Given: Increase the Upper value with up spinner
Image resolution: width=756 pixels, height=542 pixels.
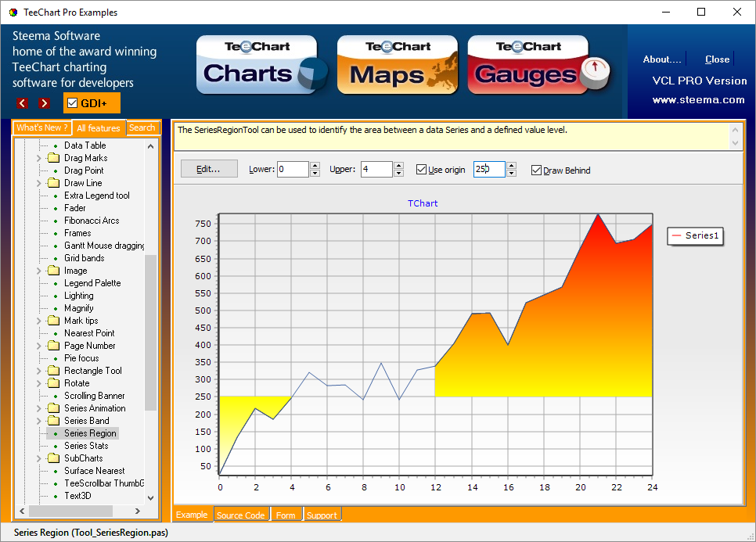Looking at the screenshot, I should [x=398, y=166].
